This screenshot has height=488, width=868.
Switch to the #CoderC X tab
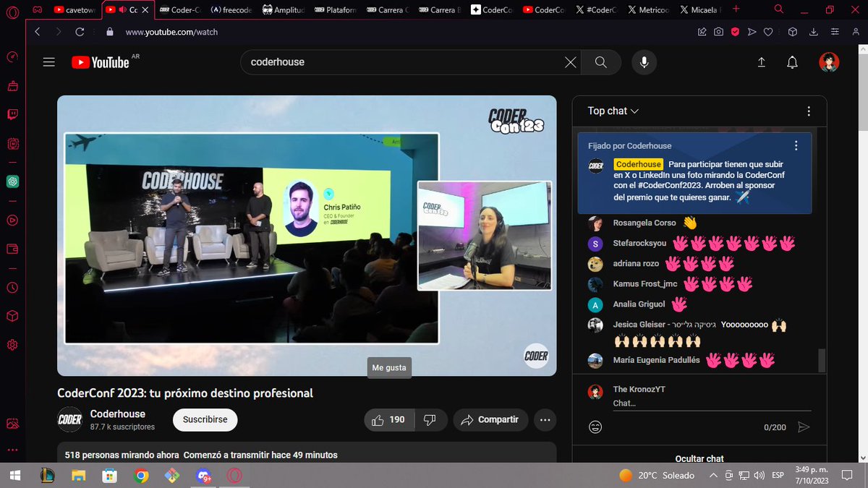597,10
